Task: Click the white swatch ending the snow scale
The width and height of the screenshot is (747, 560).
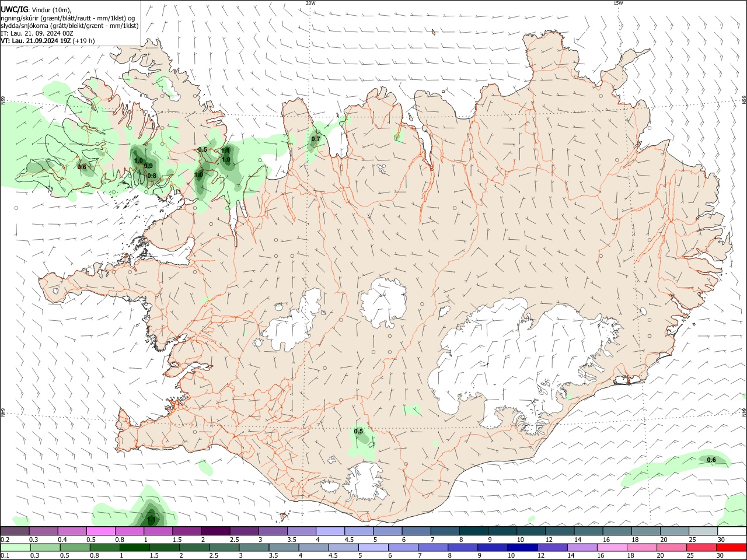Action: pyautogui.click(x=731, y=531)
